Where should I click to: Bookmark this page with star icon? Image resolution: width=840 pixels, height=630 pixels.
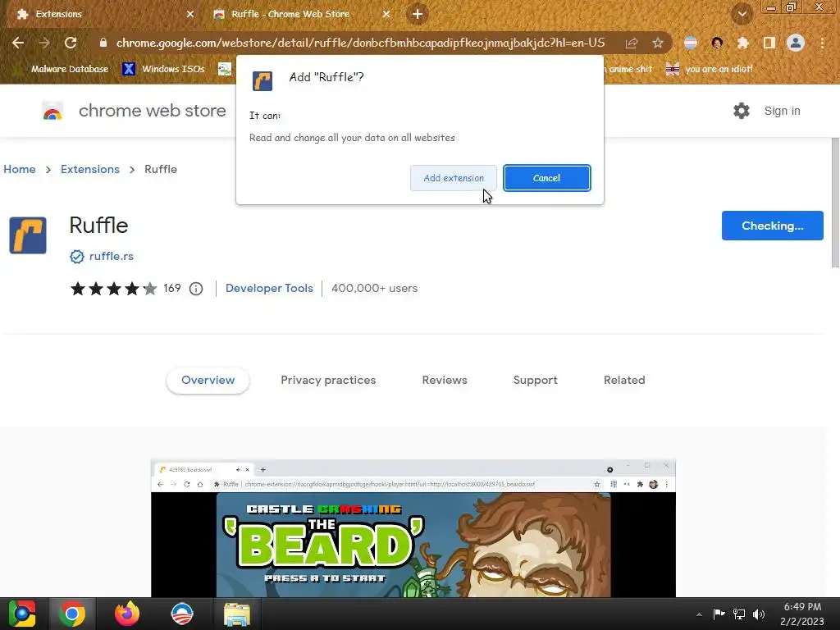658,43
